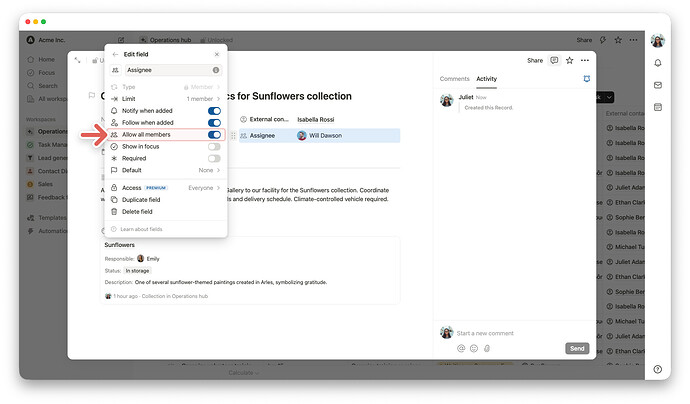
Task: Open the help question mark icon
Action: 658,370
